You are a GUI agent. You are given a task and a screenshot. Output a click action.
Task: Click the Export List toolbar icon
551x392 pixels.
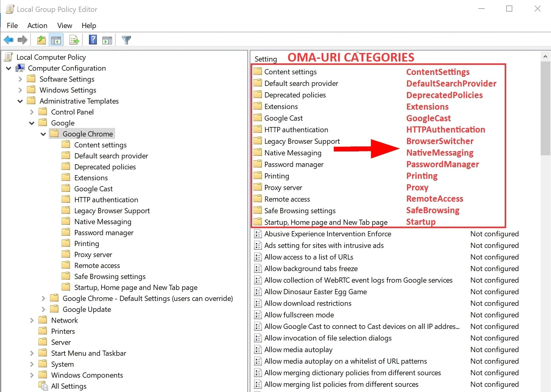pyautogui.click(x=74, y=40)
